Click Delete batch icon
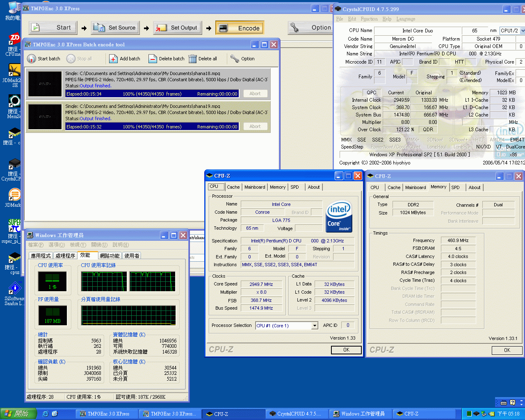 point(153,59)
